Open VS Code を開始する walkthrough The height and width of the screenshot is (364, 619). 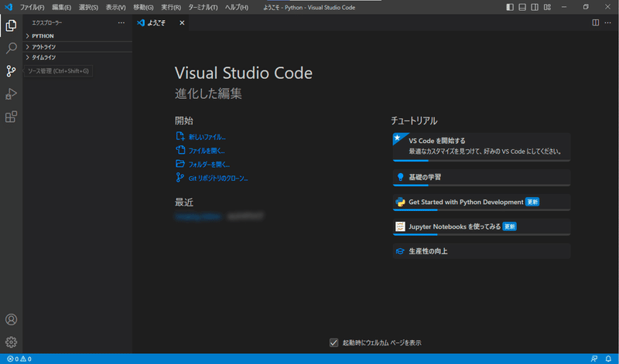tap(481, 147)
